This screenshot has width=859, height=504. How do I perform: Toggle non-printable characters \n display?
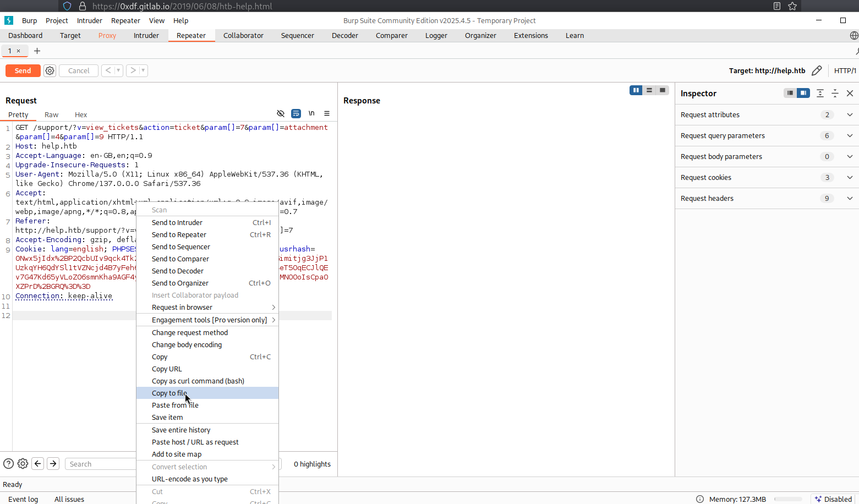311,113
